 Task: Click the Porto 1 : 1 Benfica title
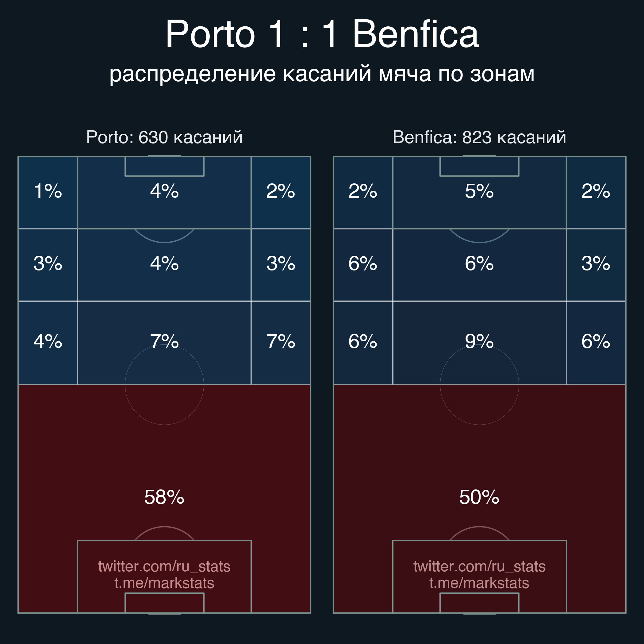click(x=322, y=34)
